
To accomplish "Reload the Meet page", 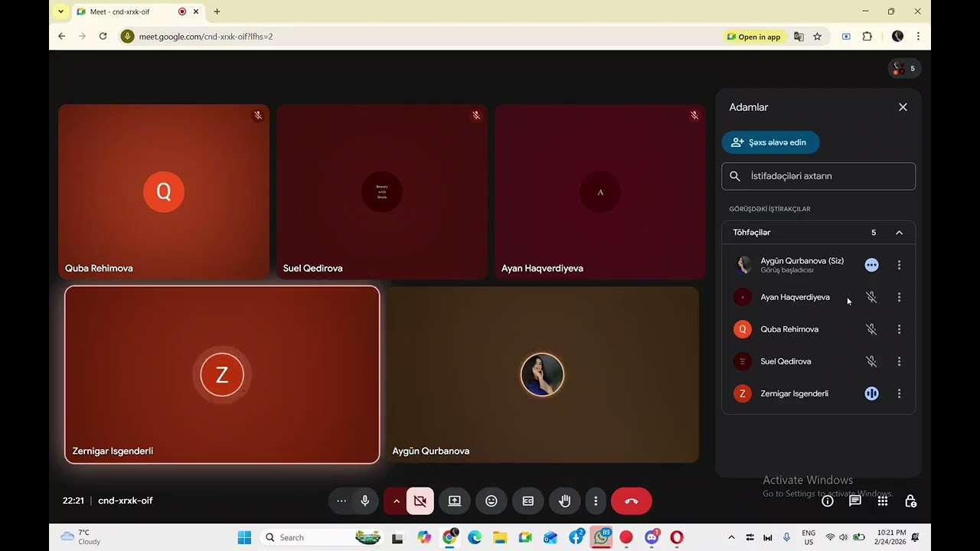I will point(103,37).
